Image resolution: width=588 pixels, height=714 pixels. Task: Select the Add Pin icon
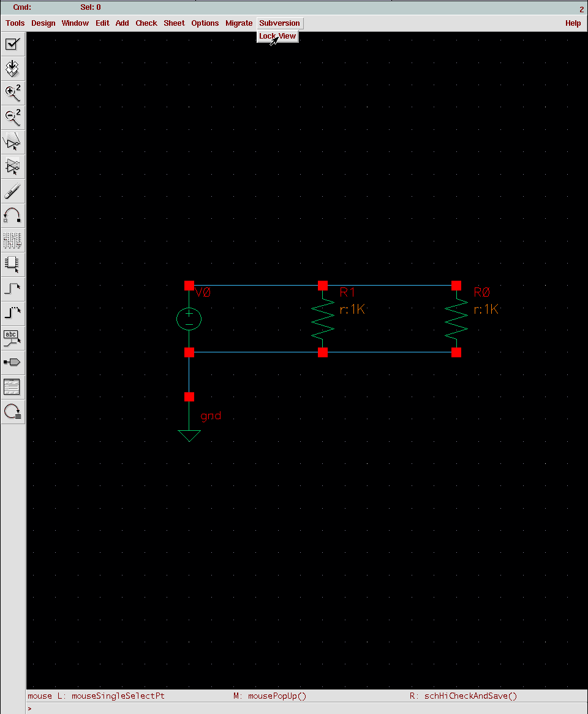click(12, 363)
